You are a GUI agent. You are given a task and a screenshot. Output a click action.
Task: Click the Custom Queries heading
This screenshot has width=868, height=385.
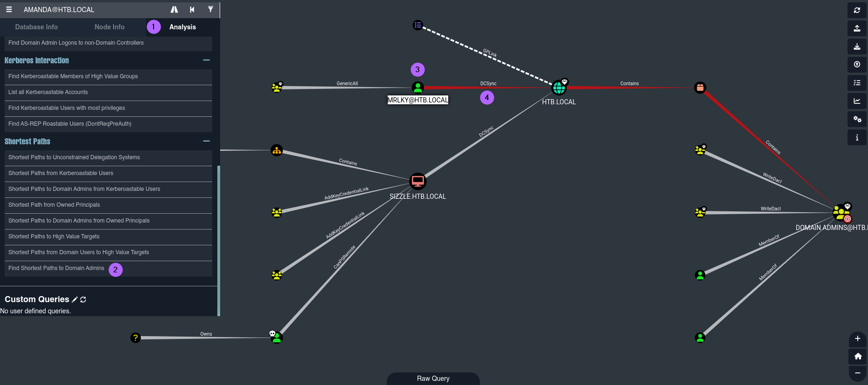37,299
